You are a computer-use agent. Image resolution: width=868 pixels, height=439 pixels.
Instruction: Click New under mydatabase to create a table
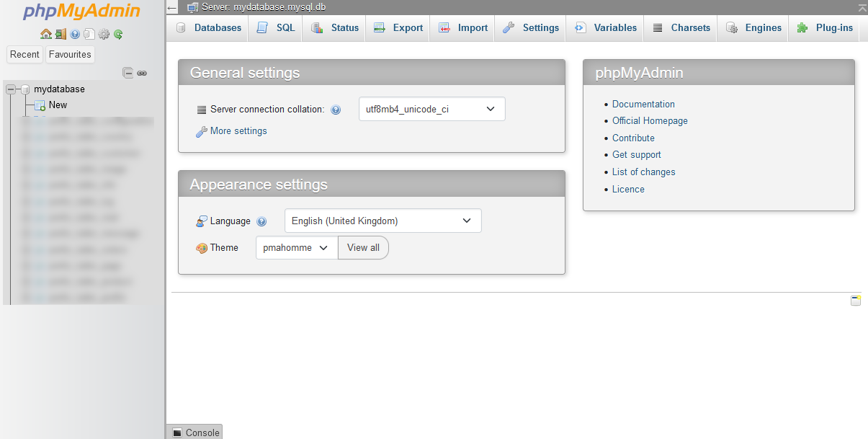point(57,105)
